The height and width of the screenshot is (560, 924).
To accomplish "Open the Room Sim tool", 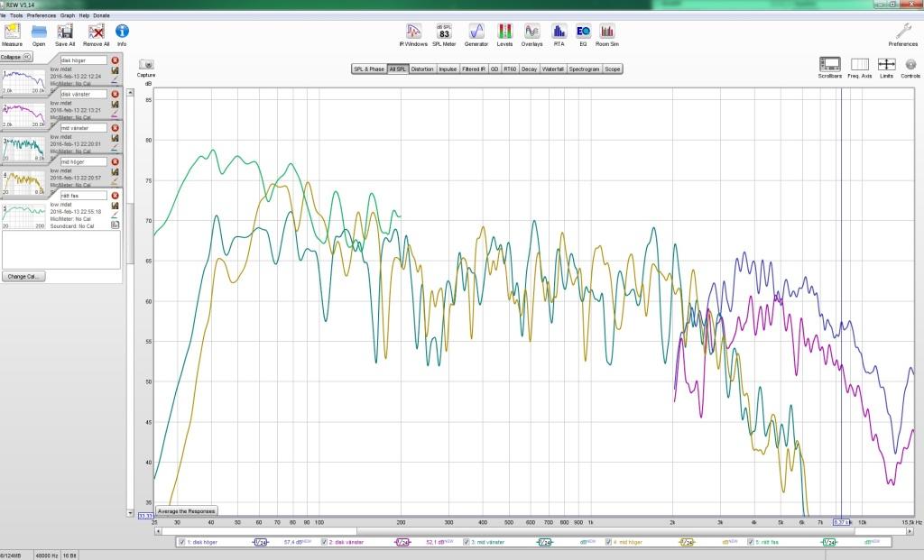I will 607,32.
